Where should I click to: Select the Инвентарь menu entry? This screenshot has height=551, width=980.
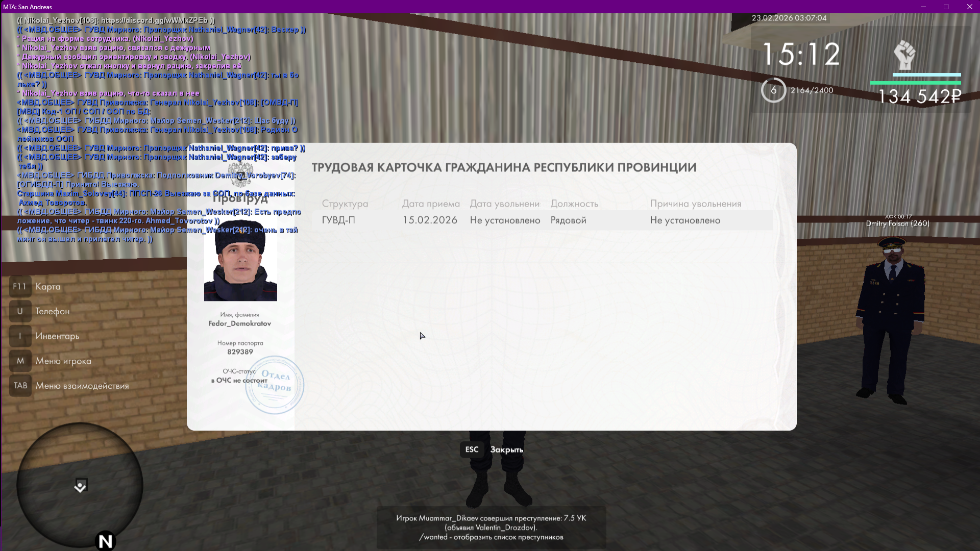[57, 336]
